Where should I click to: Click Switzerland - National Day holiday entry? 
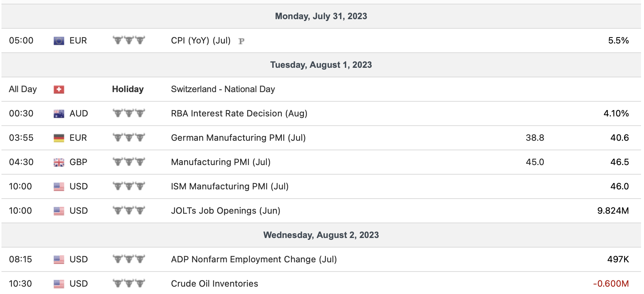pyautogui.click(x=223, y=89)
